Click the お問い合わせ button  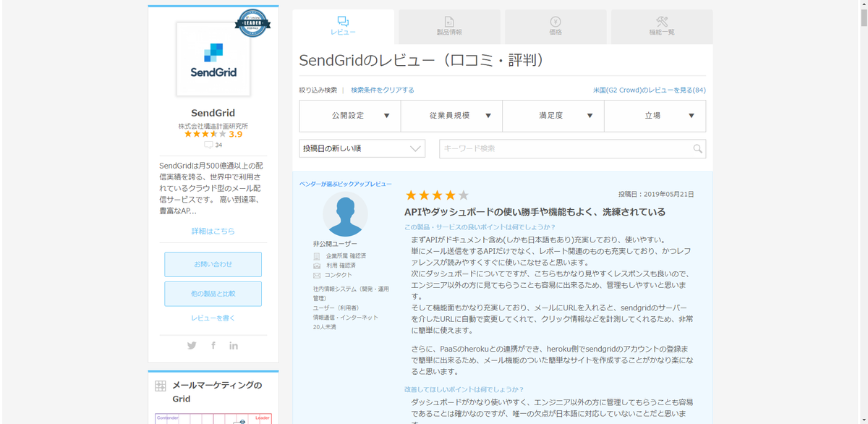[x=213, y=264]
